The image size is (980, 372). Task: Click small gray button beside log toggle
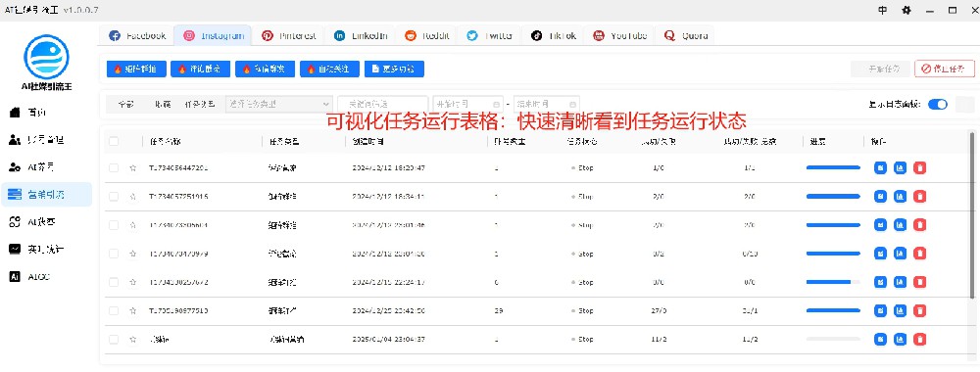964,104
